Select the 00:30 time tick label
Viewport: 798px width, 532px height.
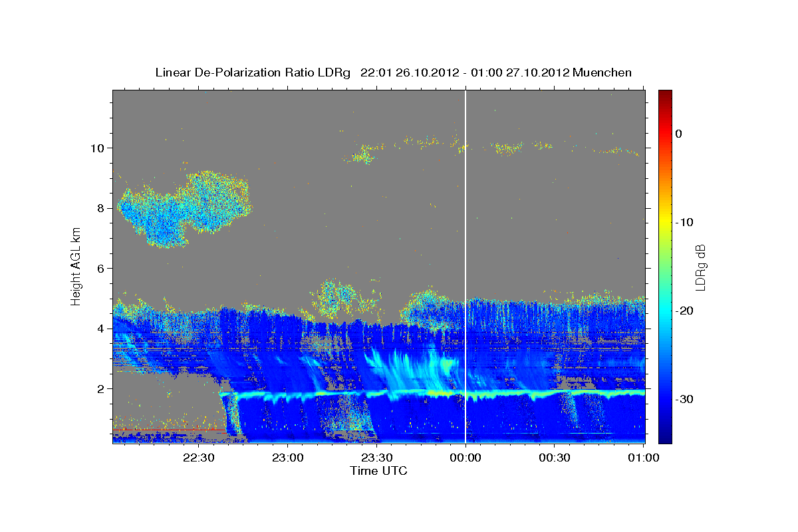tap(555, 458)
